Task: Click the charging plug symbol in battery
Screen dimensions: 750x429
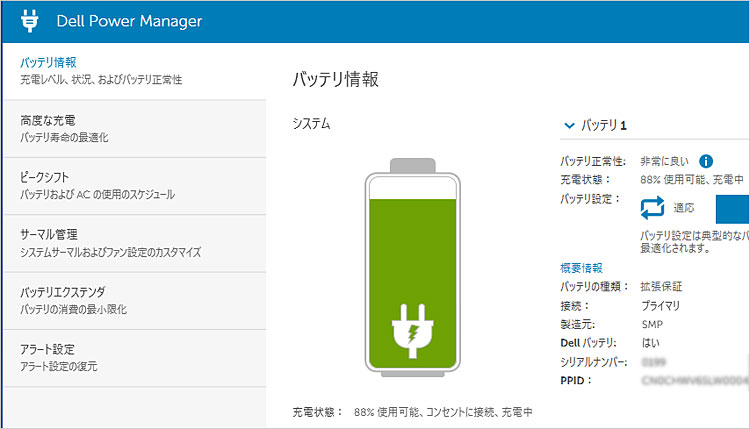Action: click(x=412, y=331)
